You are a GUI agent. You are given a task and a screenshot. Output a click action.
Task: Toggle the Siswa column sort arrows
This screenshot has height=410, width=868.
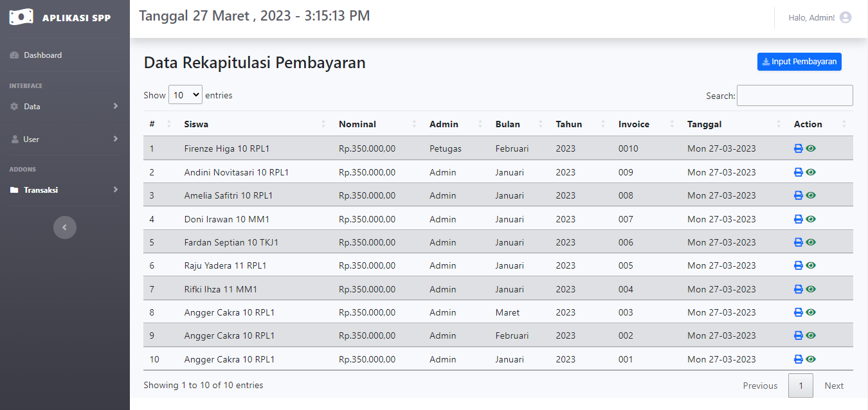(323, 124)
